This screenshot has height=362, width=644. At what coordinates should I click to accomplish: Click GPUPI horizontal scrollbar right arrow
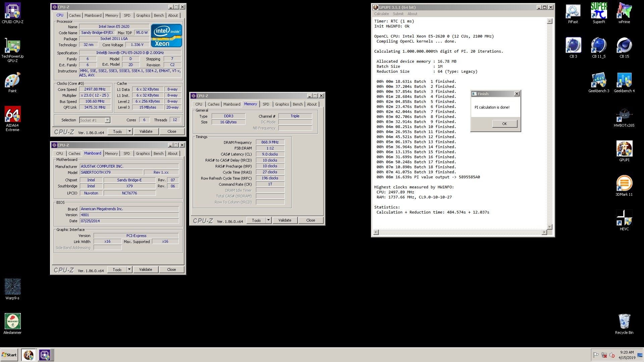coord(544,232)
